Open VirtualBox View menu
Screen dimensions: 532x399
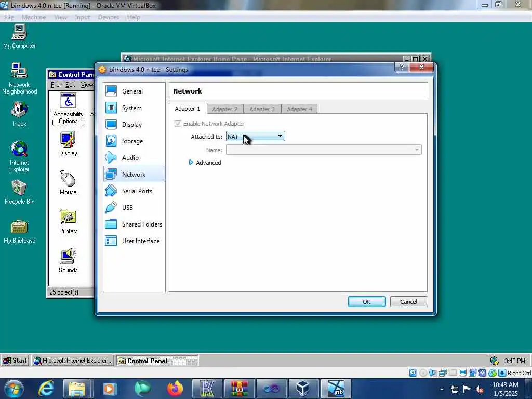pos(60,17)
